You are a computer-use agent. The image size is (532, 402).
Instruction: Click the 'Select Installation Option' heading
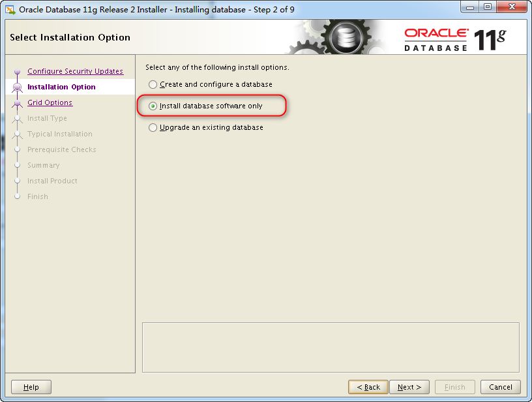(70, 37)
